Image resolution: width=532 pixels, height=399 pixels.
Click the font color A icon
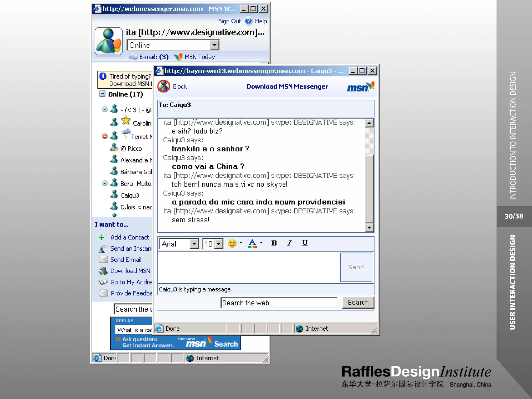point(252,243)
